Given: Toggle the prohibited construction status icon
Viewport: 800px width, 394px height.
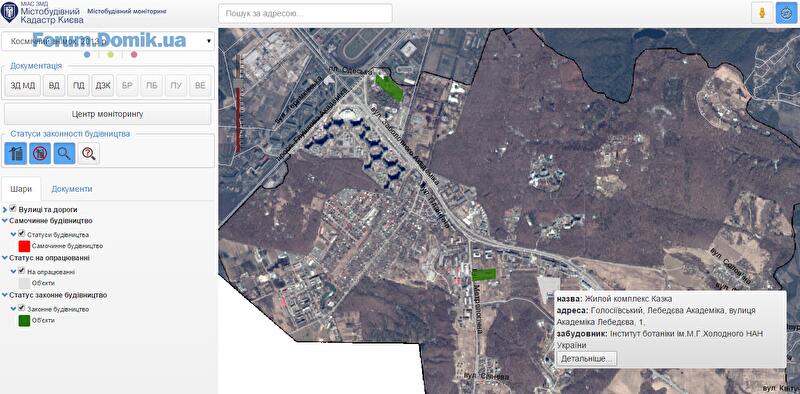Looking at the screenshot, I should point(40,153).
